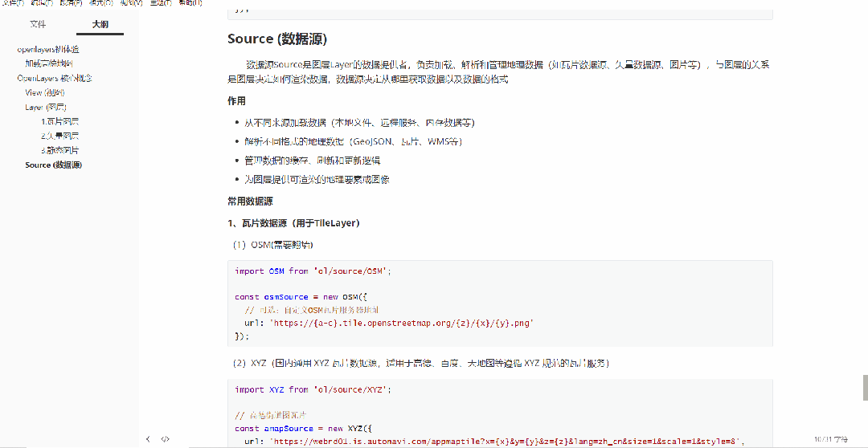This screenshot has width=868, height=448.
Task: Collapse the sidebar with the left arrow icon
Action: (148, 439)
